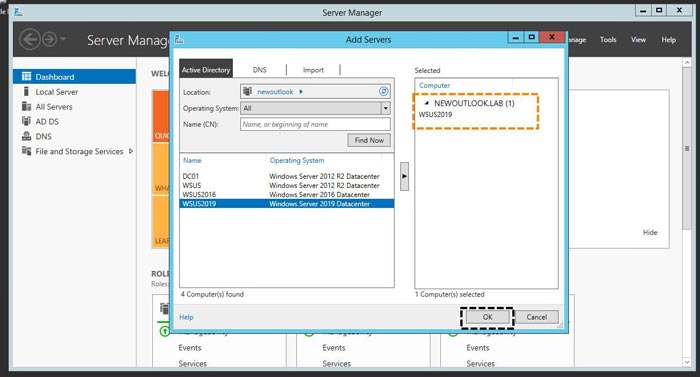Viewport: 700px width, 377px height.
Task: Sort by the Operating System column header
Action: coord(297,160)
